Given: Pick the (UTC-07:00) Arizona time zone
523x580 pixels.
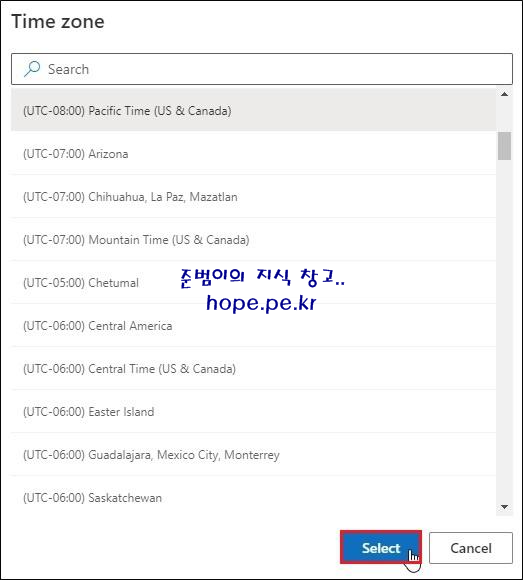Looking at the screenshot, I should click(x=253, y=154).
